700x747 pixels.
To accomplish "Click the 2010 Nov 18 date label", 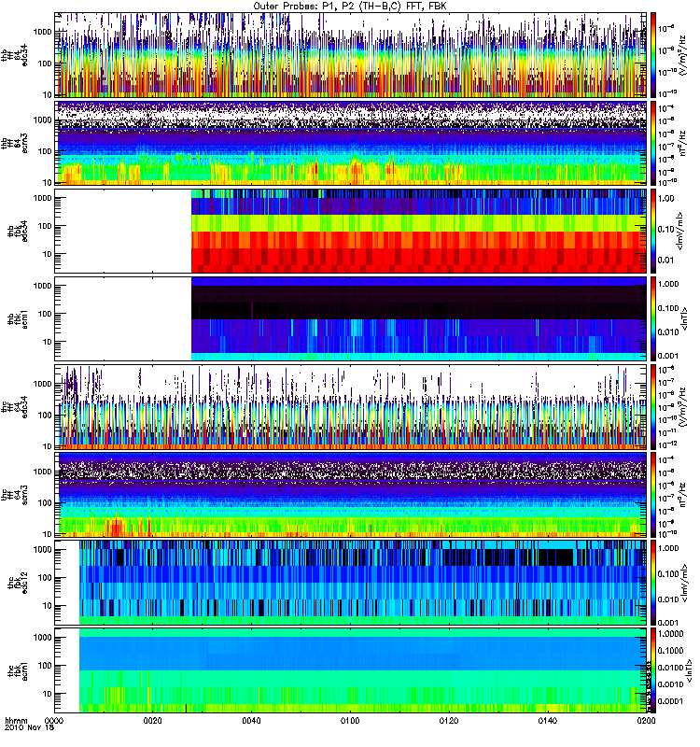I will point(30,727).
